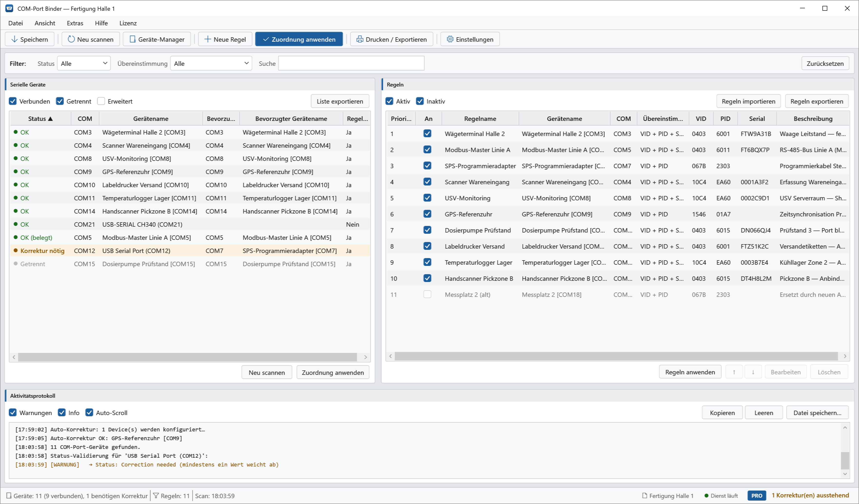This screenshot has width=859, height=504.
Task: Click the scroll down arrow of activity log
Action: coord(845,474)
